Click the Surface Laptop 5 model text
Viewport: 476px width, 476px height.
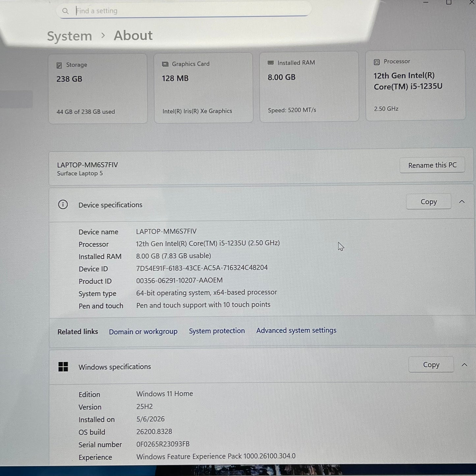[80, 174]
